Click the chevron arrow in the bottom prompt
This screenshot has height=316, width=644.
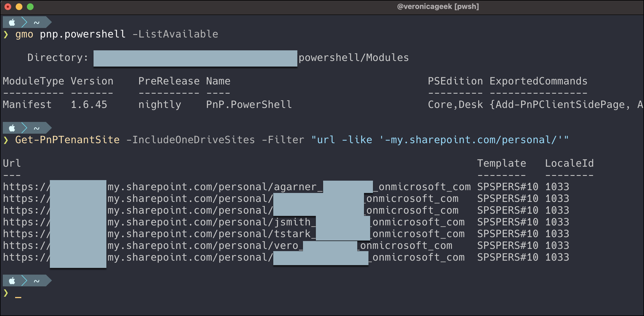pos(24,280)
